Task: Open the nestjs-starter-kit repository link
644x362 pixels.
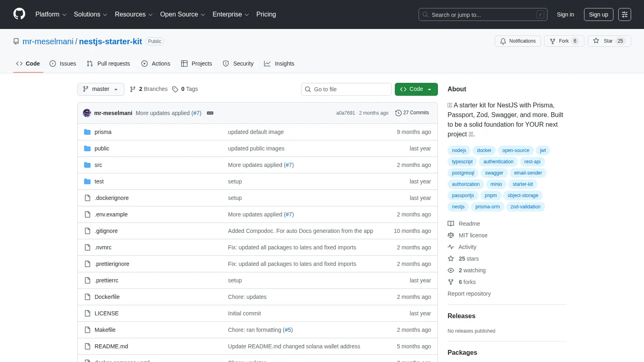Action: (110, 41)
